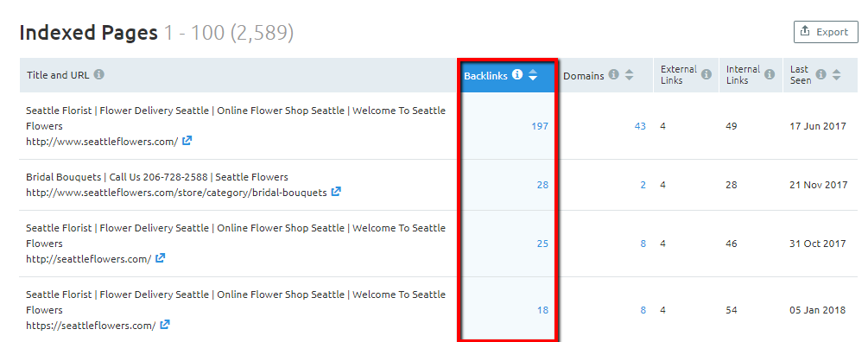This screenshot has height=342, width=868.
Task: Click domains count 43
Action: click(640, 126)
